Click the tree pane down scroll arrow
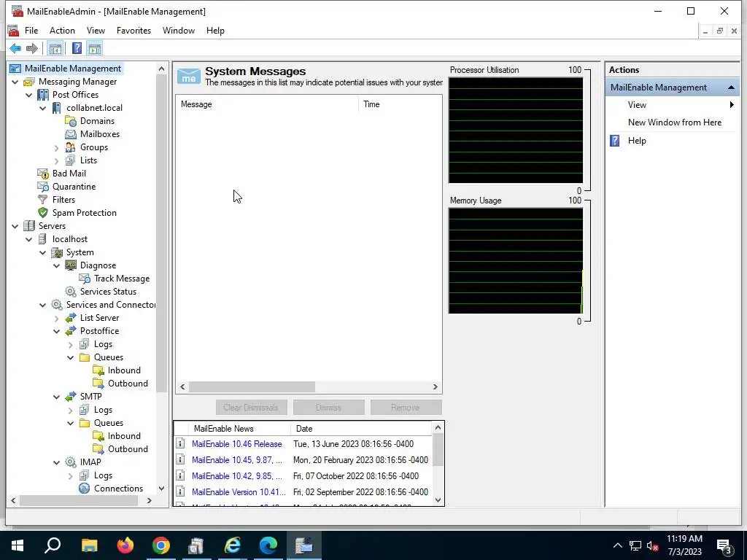Screen dimensions: 747x560 pyautogui.click(x=161, y=489)
